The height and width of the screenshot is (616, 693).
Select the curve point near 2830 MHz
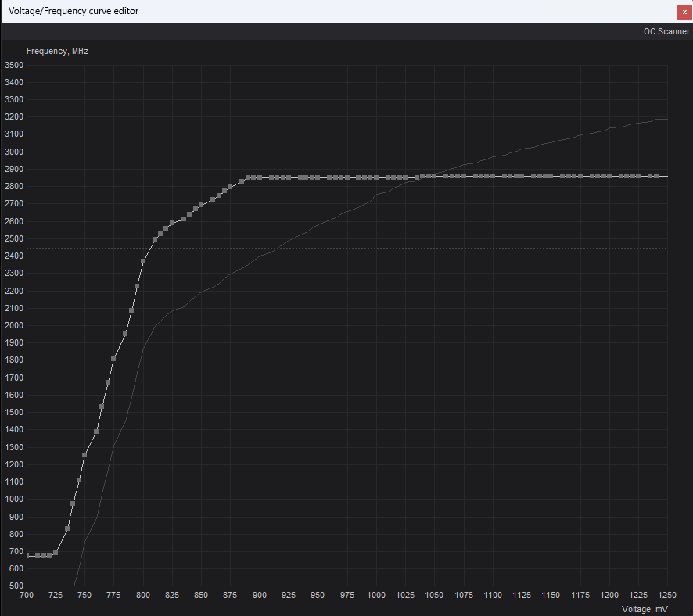(242, 181)
